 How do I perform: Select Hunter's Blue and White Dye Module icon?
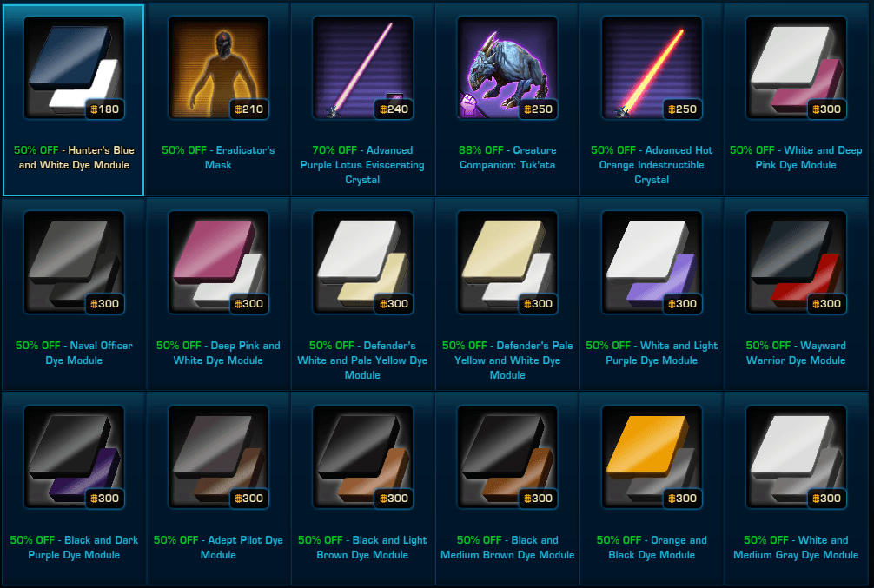[74, 68]
